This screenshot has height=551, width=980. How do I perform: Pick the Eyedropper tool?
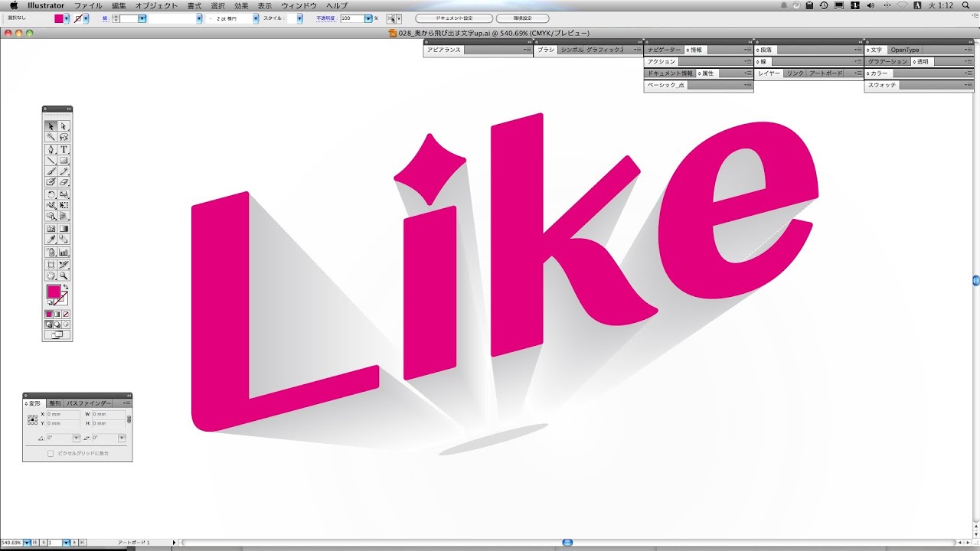click(x=51, y=240)
